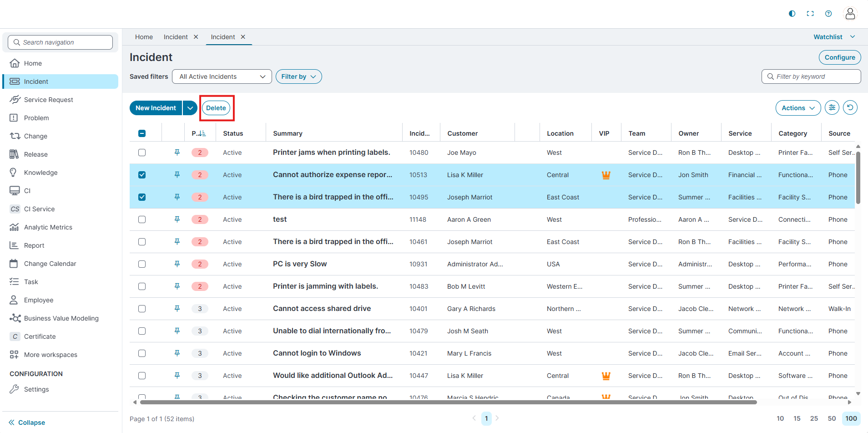Image resolution: width=868 pixels, height=433 pixels.
Task: Click the fullscreen icon in header
Action: [810, 14]
